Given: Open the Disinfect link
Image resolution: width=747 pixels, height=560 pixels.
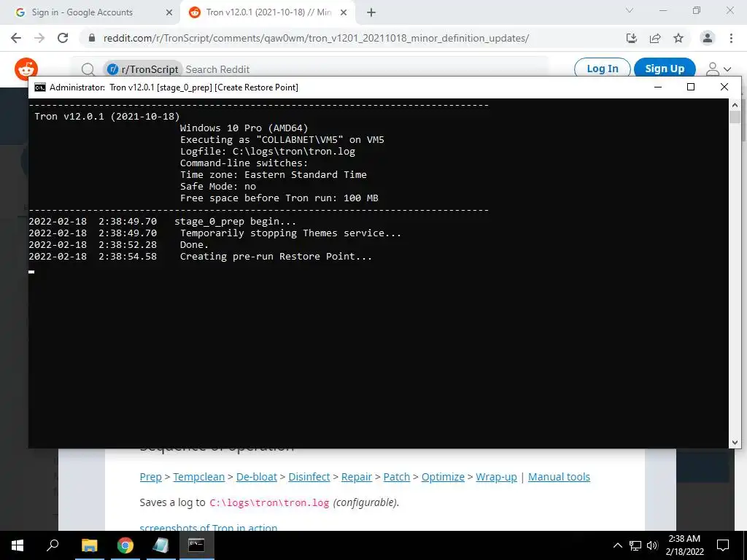Looking at the screenshot, I should tap(309, 477).
